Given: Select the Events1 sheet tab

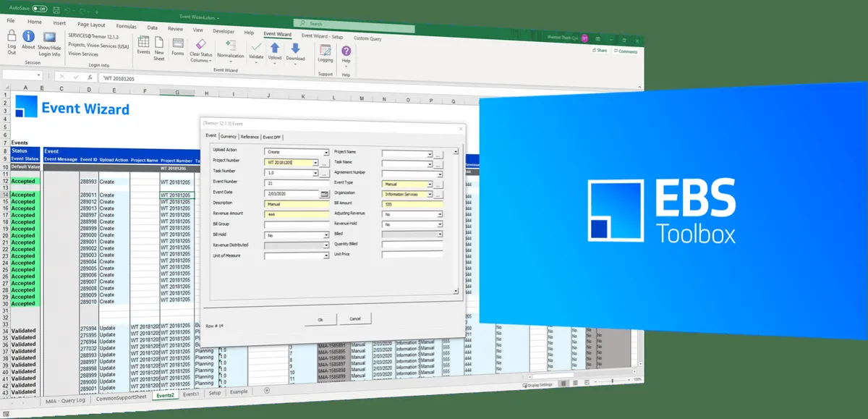Looking at the screenshot, I should pyautogui.click(x=191, y=394).
